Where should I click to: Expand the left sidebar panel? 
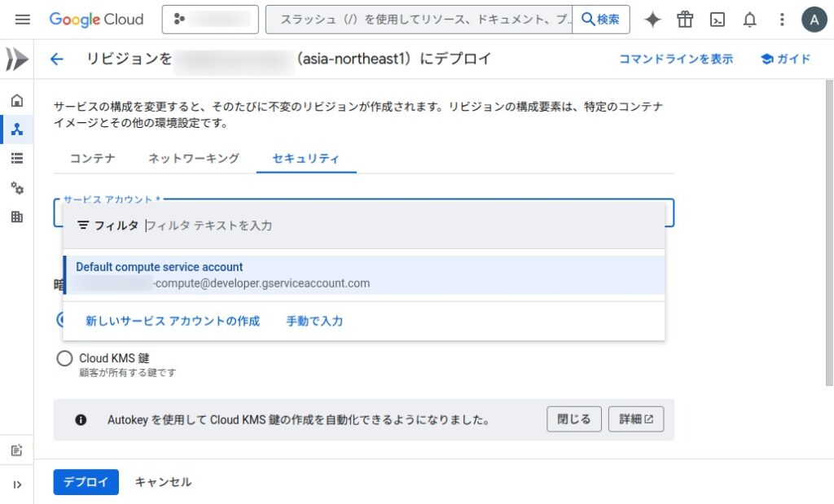coord(17,485)
